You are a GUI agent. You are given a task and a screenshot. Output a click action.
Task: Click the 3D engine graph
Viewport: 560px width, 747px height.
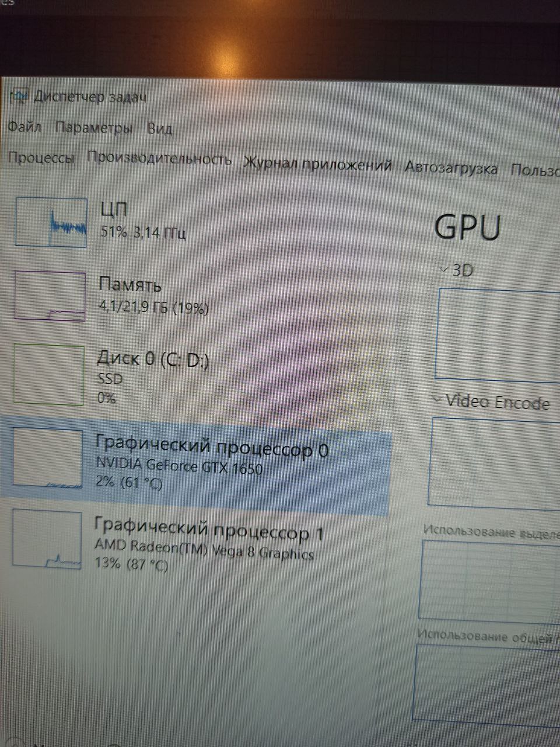coord(498,335)
